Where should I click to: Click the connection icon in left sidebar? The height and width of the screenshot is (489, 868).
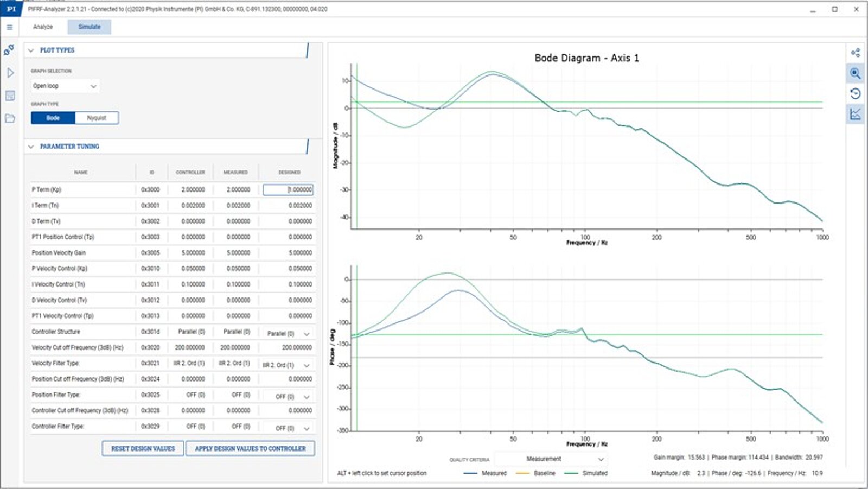click(9, 50)
